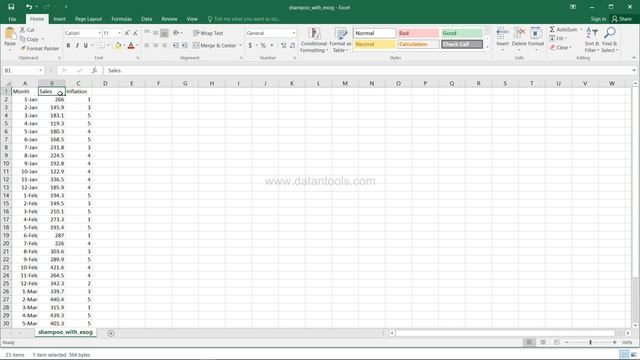Open the font size dropdown
640x360 pixels.
[x=119, y=33]
